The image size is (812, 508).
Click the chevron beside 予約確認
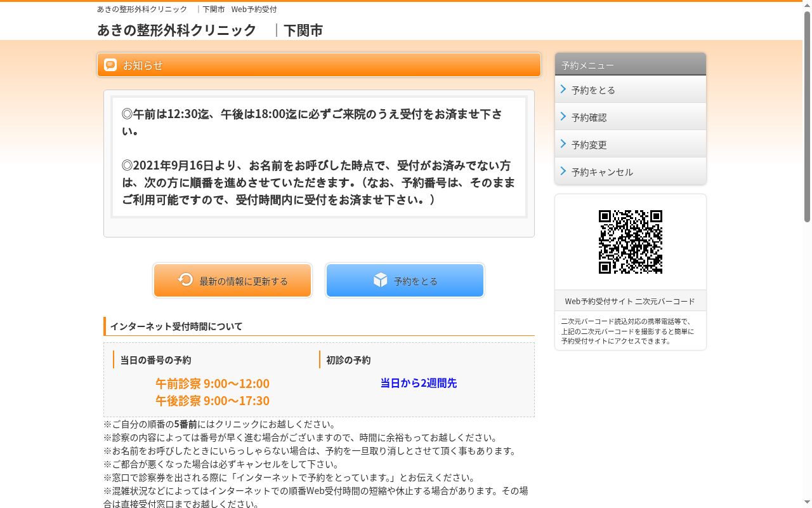563,117
